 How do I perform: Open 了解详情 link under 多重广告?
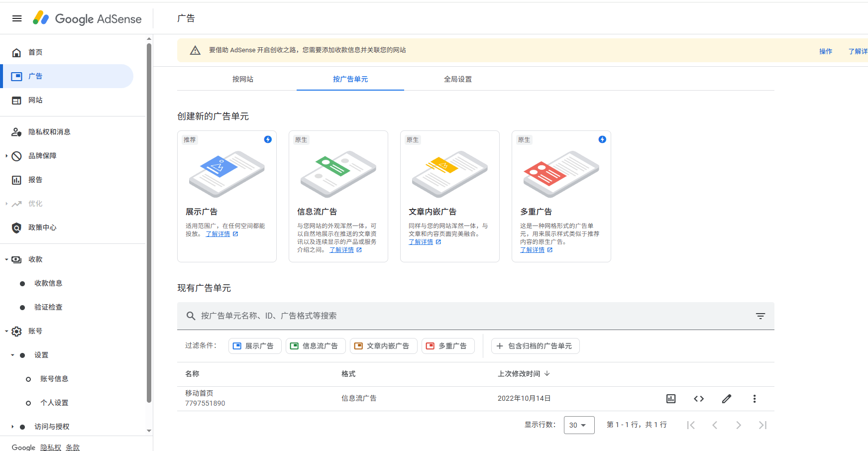pos(533,250)
